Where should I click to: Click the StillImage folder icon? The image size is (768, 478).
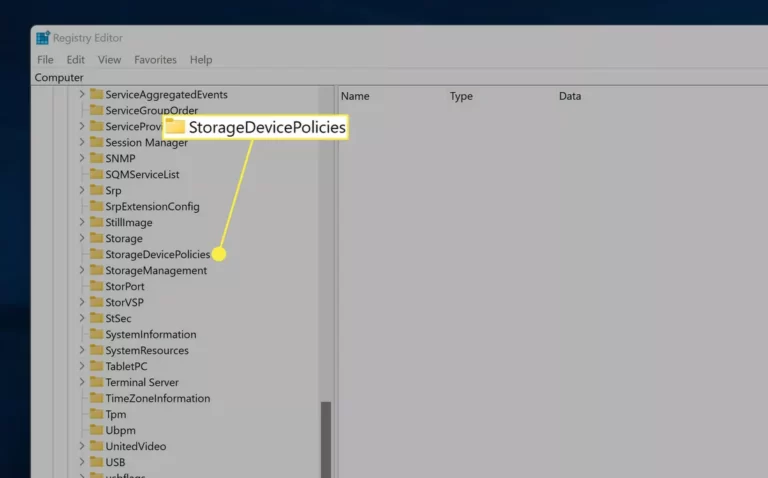pos(96,222)
